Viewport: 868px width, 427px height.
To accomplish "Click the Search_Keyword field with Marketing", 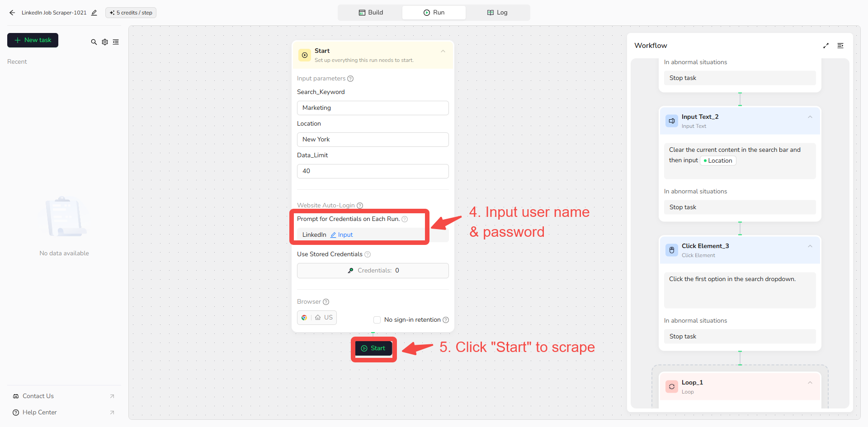I will (x=373, y=108).
